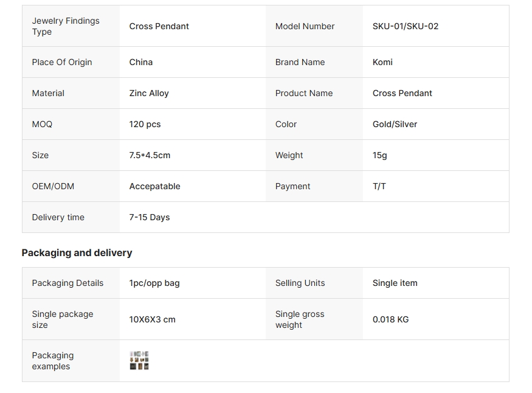This screenshot has height=393, width=532.
Task: Click the SKU-01/SKU-02 model number value
Action: click(405, 26)
